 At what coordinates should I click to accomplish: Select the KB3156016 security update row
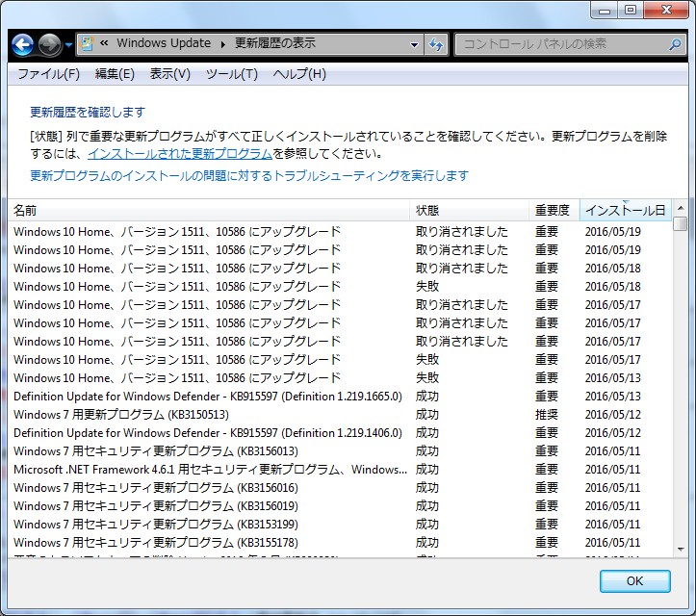(340, 487)
